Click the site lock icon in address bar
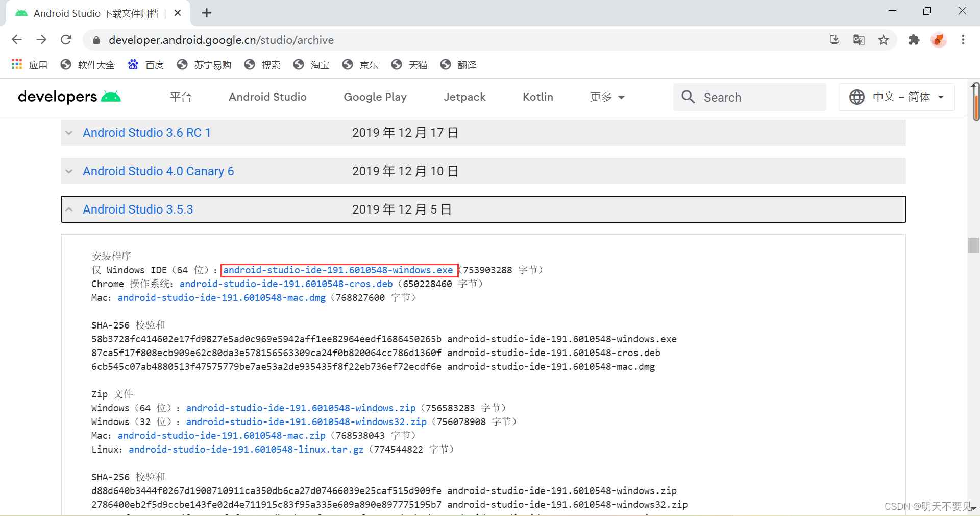 [96, 40]
